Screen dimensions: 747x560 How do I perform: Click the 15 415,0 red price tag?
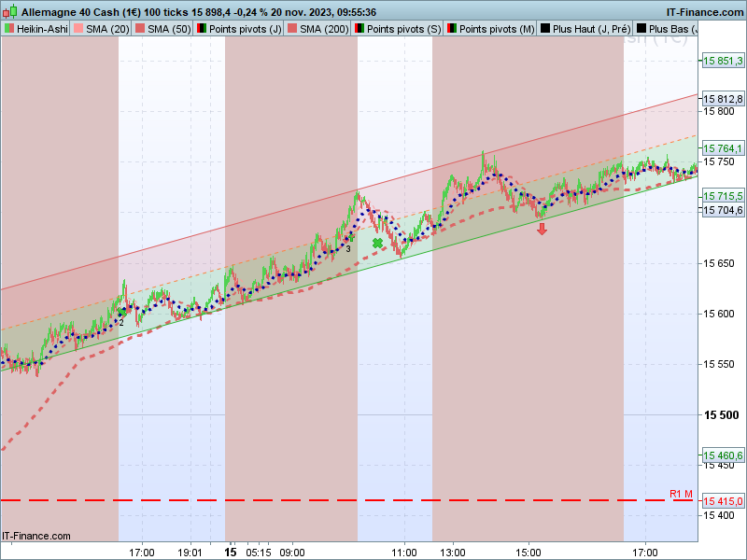723,501
